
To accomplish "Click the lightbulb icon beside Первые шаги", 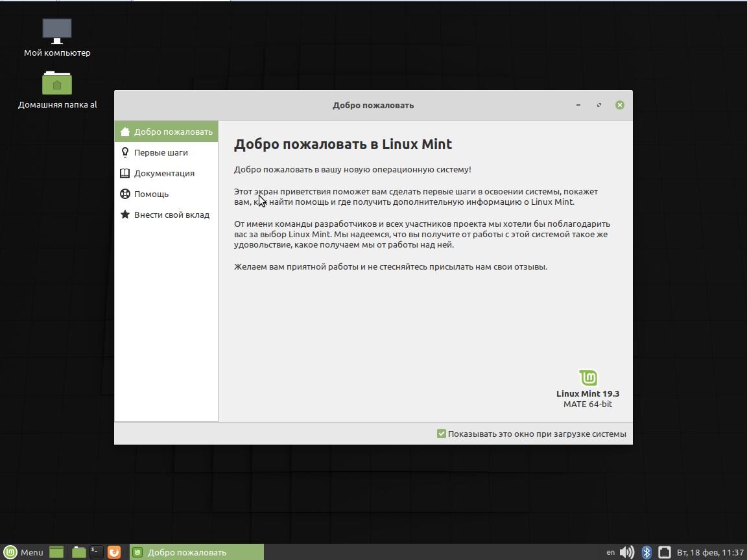I will 124,152.
